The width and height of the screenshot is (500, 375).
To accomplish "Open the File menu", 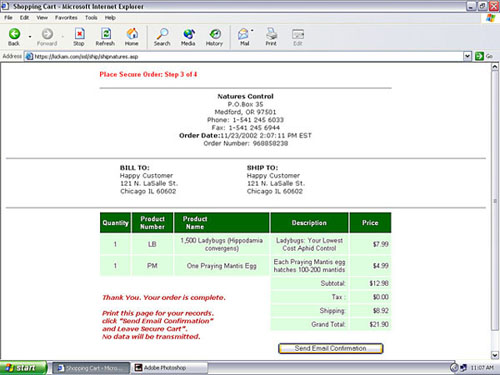I will (9, 18).
